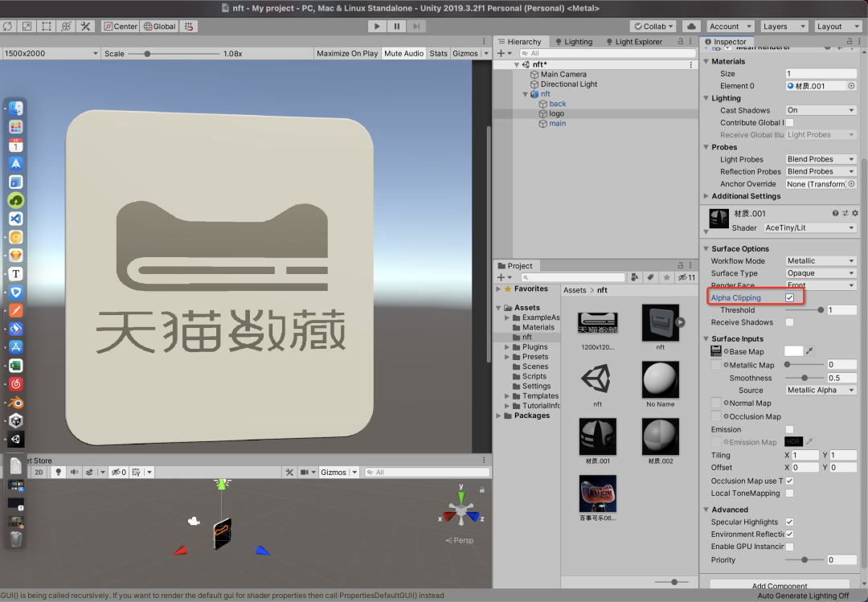Open the Layers dropdown
This screenshot has width=868, height=602.
pyautogui.click(x=784, y=26)
